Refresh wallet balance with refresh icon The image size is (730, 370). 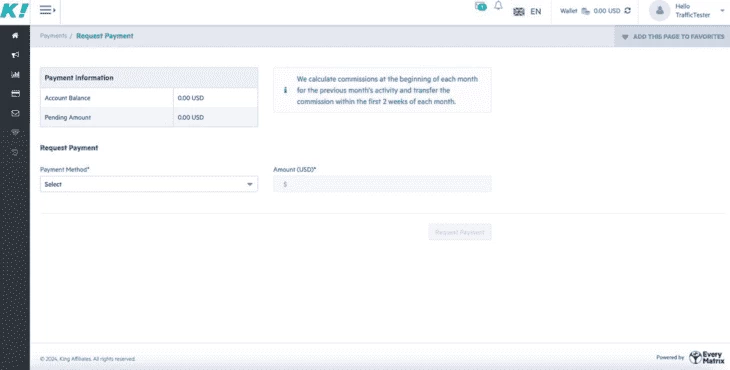point(628,10)
